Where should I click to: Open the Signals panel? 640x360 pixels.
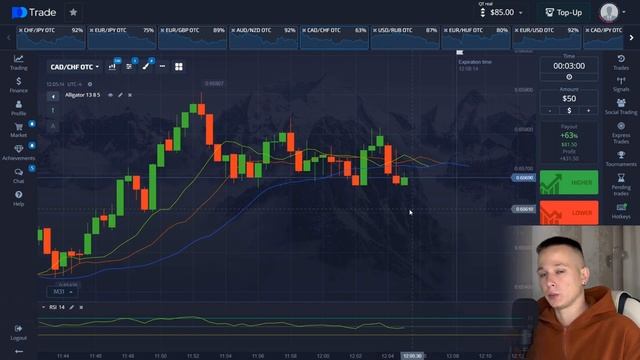[621, 84]
